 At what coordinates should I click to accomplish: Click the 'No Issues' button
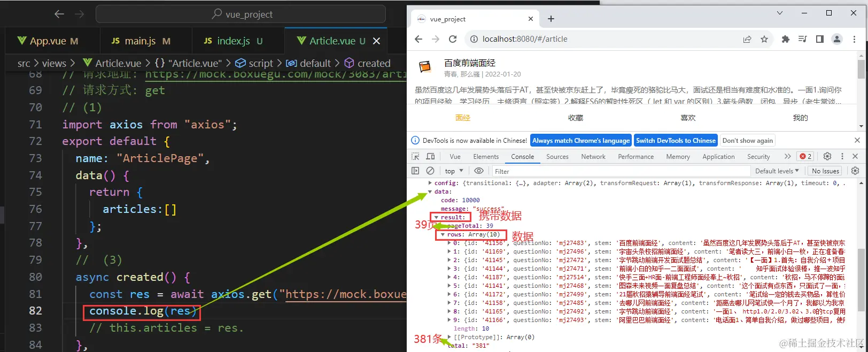825,171
